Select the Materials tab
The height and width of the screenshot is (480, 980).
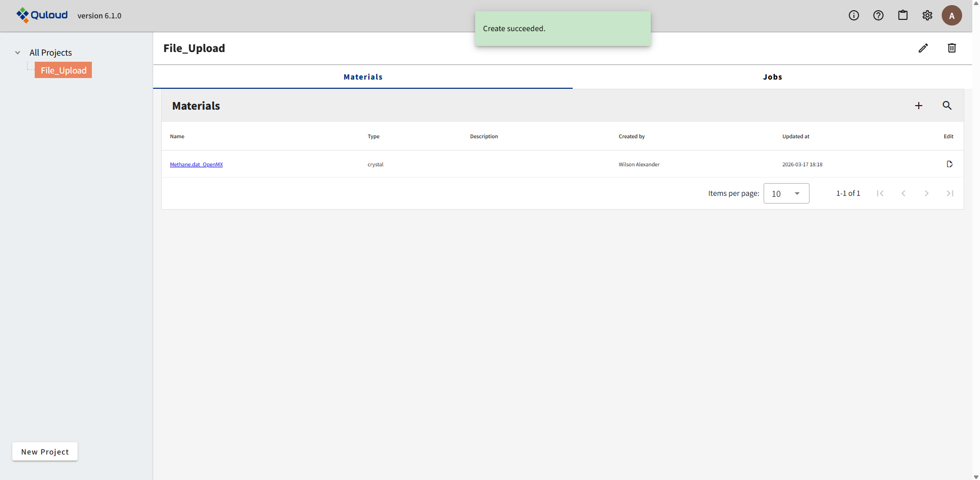363,77
